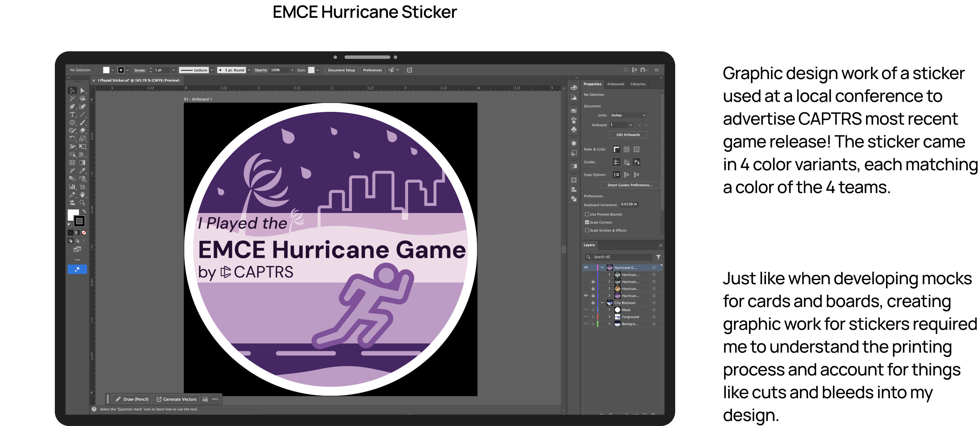Choose the Eyedropper tool

click(x=82, y=171)
